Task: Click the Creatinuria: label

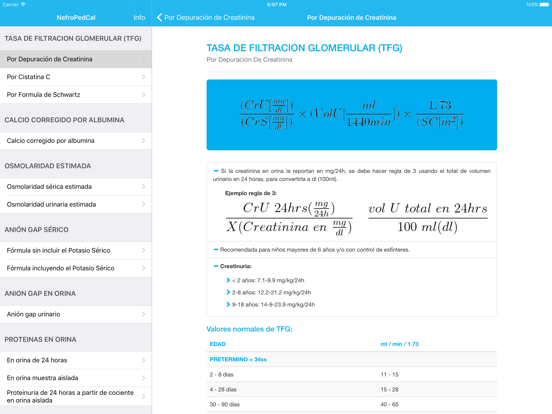Action: [x=236, y=266]
